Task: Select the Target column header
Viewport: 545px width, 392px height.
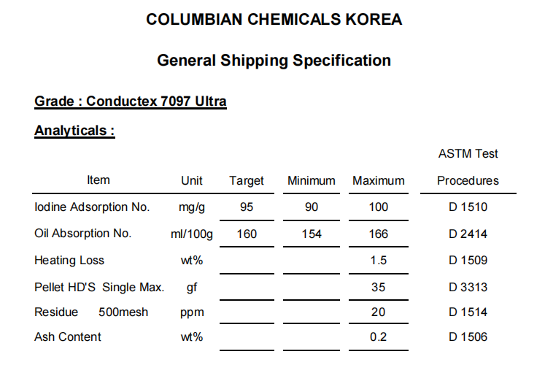Action: (247, 181)
